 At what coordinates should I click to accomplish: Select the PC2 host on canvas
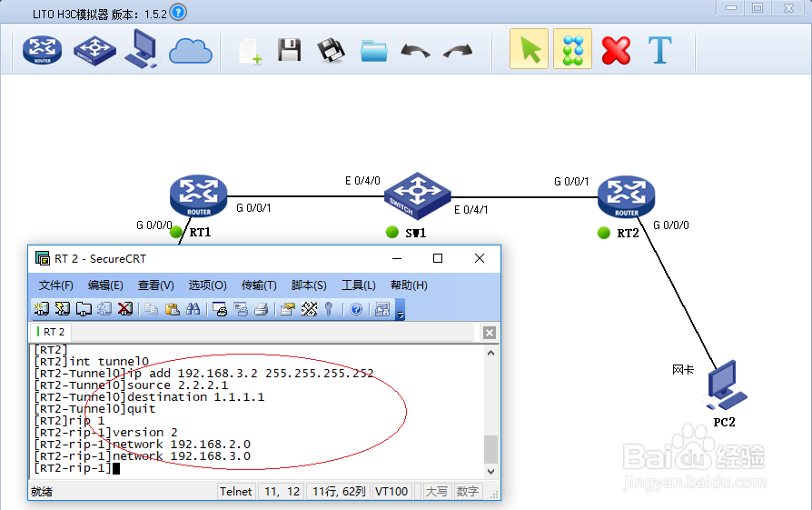pos(725,385)
